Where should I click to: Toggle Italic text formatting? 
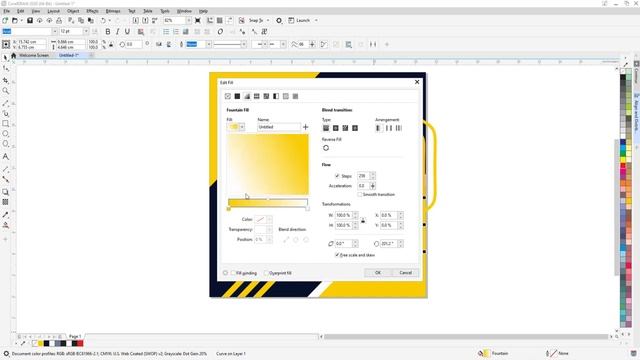tap(118, 31)
